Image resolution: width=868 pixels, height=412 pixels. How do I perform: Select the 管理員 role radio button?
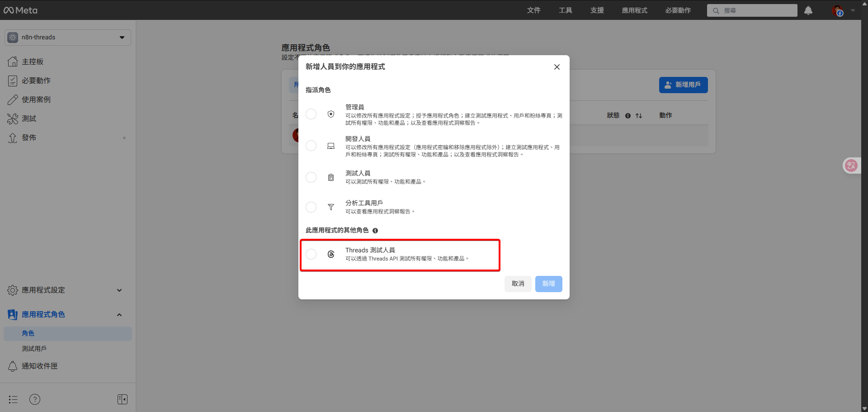tap(311, 114)
